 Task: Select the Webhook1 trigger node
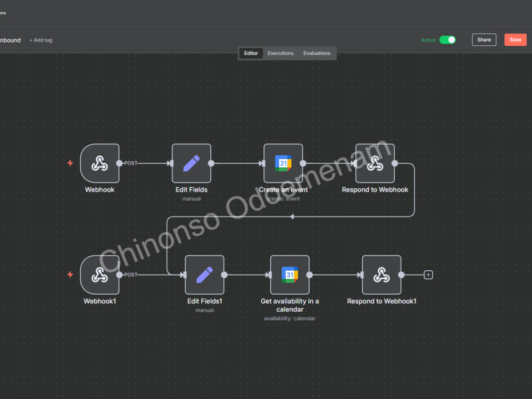(100, 275)
